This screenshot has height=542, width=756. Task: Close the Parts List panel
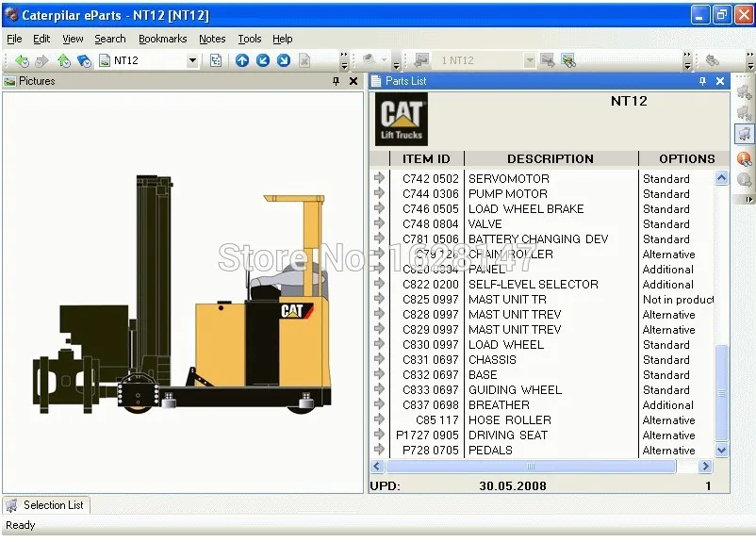[720, 81]
